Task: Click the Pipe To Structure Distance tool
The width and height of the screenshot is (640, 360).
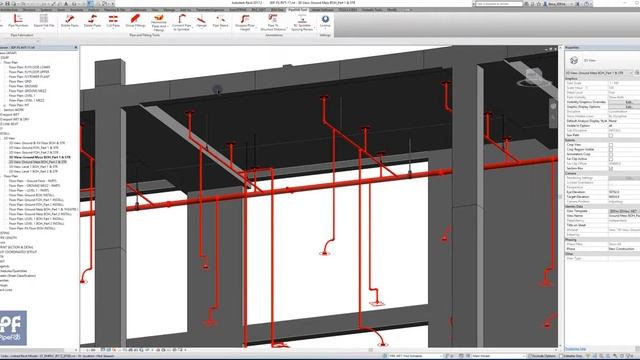Action: pos(273,22)
